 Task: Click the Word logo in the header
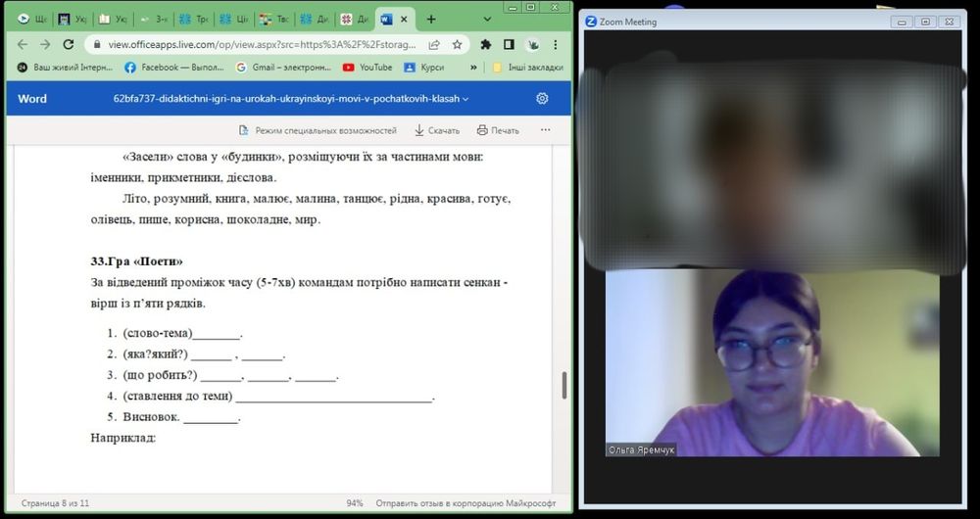(x=32, y=99)
